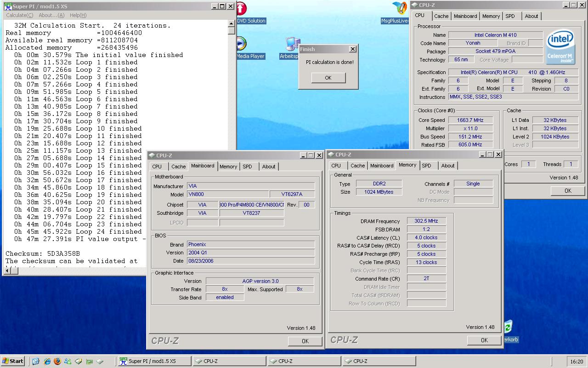Viewport: 588px width, 368px height.
Task: Open Internet Explorer from quick launch
Action: coord(47,361)
